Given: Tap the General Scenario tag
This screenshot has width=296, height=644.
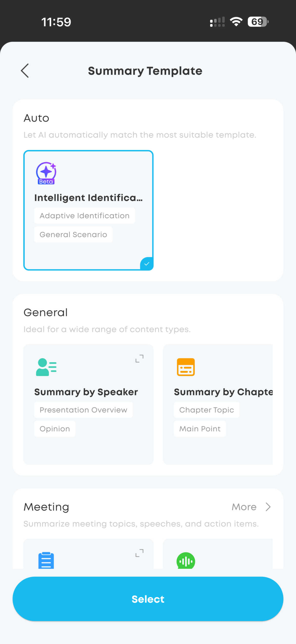Looking at the screenshot, I should click(x=73, y=235).
